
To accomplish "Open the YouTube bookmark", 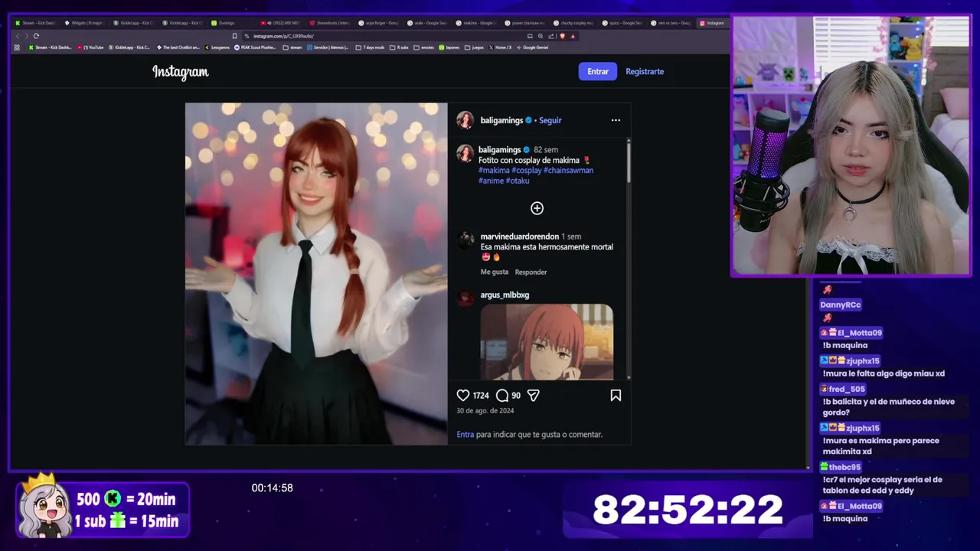I will [90, 47].
